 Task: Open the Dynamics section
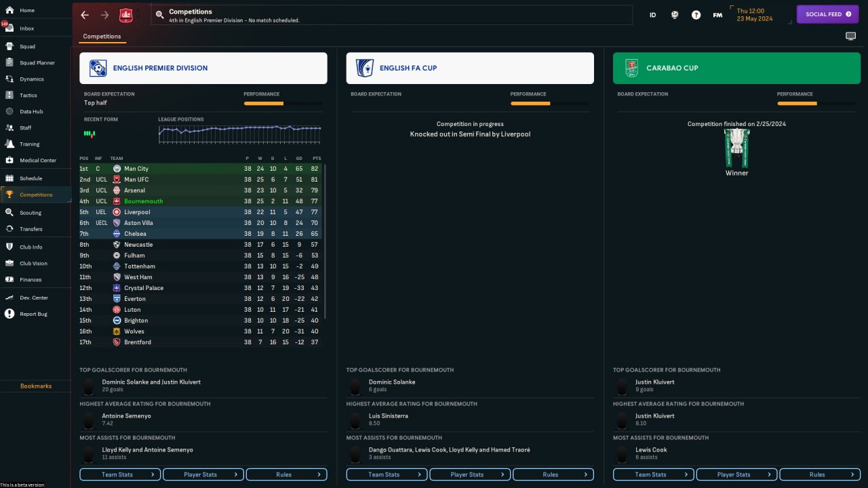tap(31, 79)
